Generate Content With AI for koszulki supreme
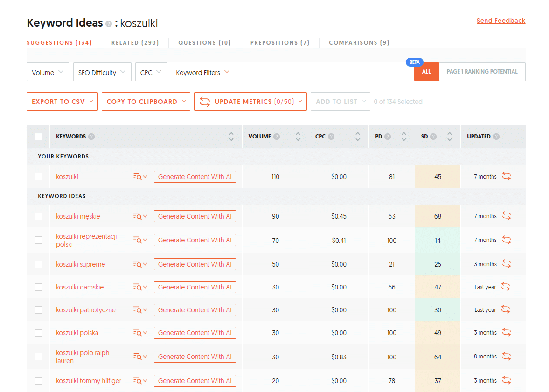 point(195,264)
